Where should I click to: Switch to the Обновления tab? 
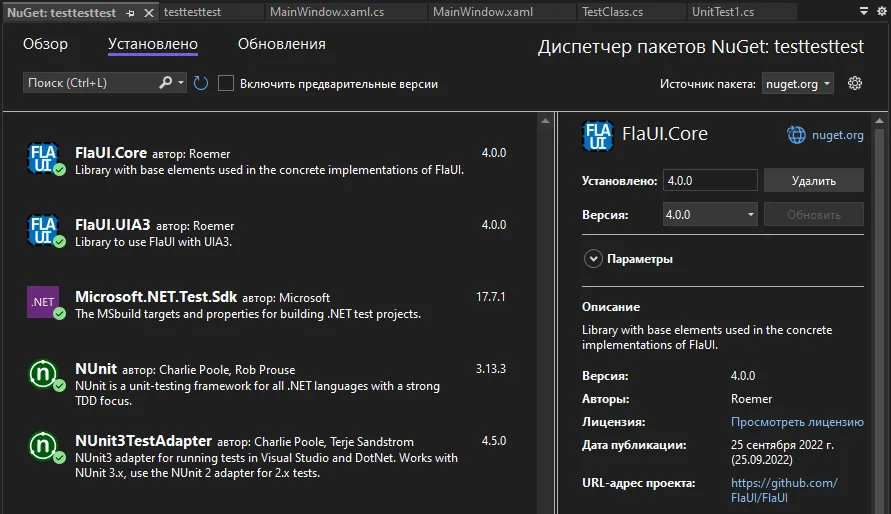(282, 44)
